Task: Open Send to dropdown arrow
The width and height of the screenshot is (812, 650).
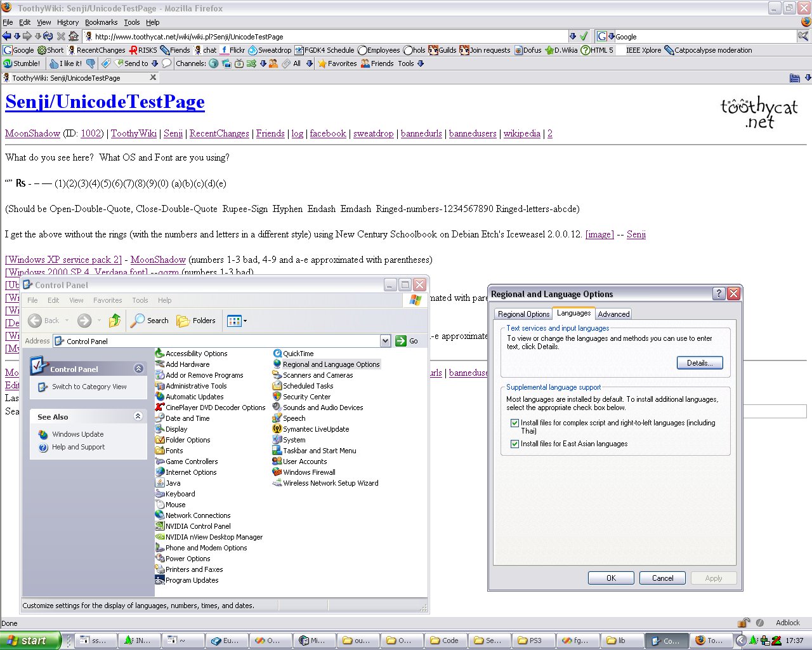Action: pyautogui.click(x=154, y=63)
